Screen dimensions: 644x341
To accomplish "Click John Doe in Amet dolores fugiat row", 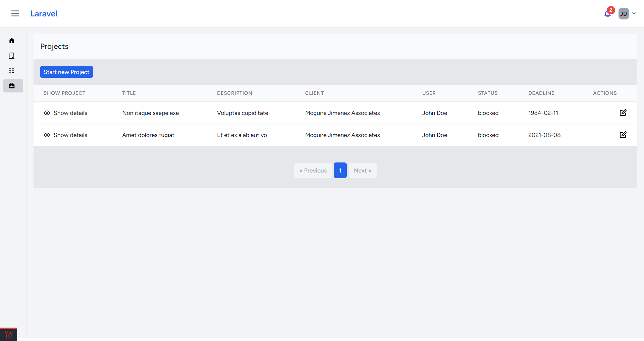I will pyautogui.click(x=435, y=135).
